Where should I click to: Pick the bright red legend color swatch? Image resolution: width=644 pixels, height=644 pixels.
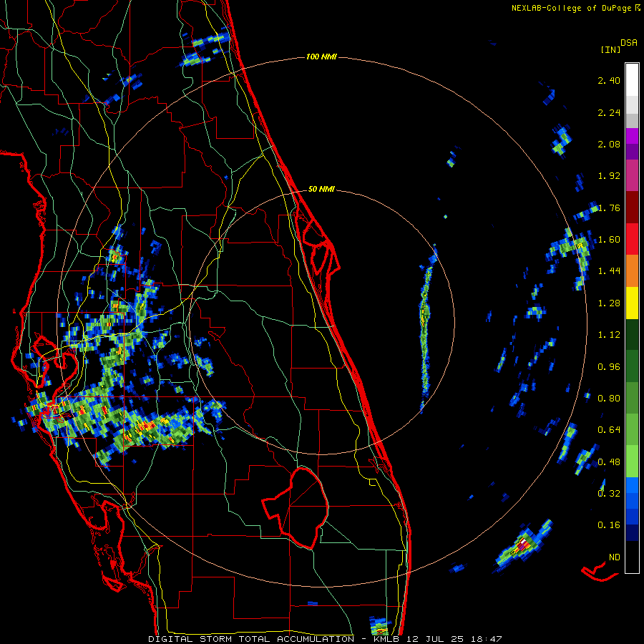point(632,240)
